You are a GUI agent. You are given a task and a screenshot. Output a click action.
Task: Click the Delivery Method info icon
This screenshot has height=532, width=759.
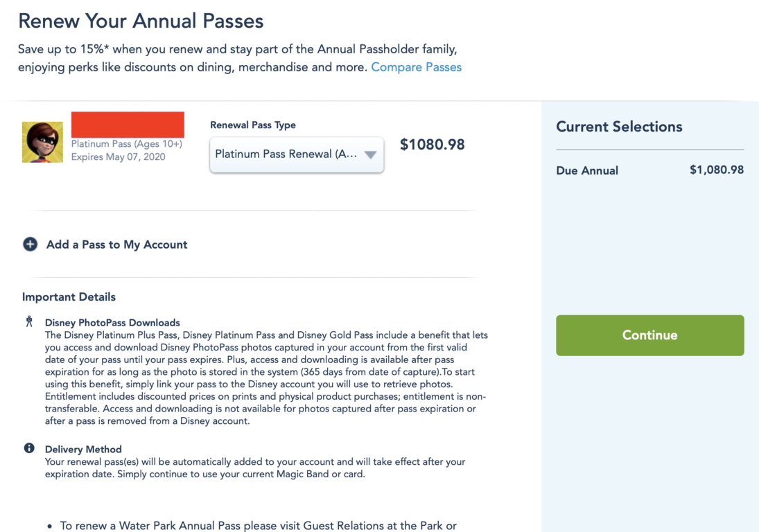29,448
